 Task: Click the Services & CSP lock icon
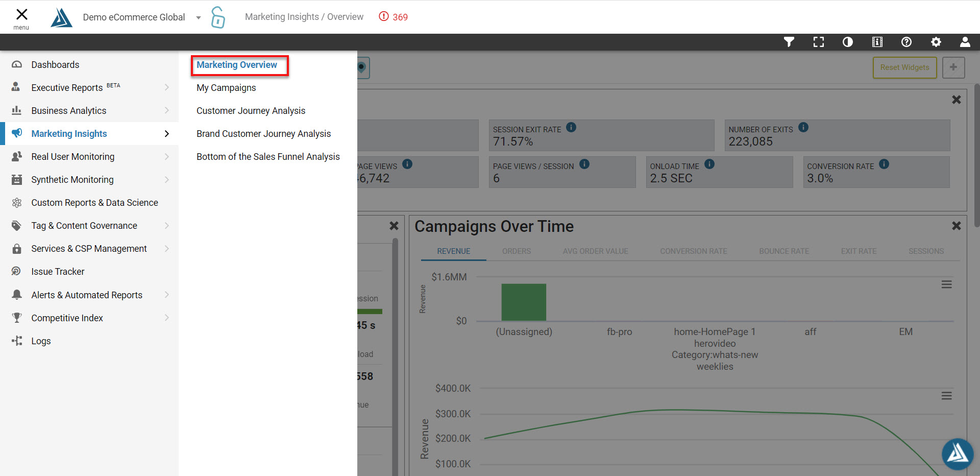pyautogui.click(x=17, y=249)
